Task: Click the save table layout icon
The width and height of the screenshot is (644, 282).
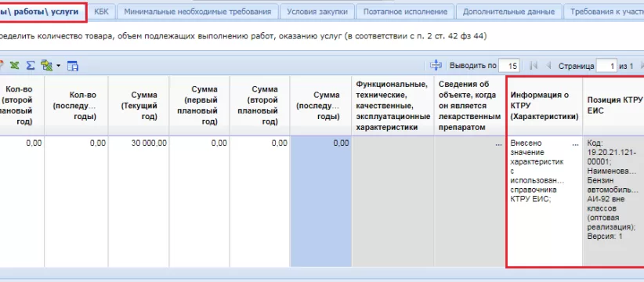Action: pyautogui.click(x=73, y=66)
